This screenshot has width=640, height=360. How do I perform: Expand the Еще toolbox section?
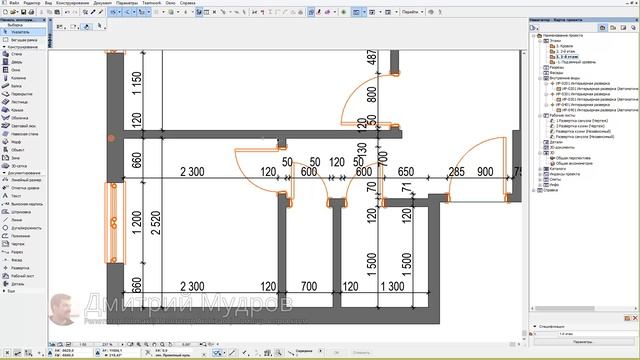[x=4, y=291]
